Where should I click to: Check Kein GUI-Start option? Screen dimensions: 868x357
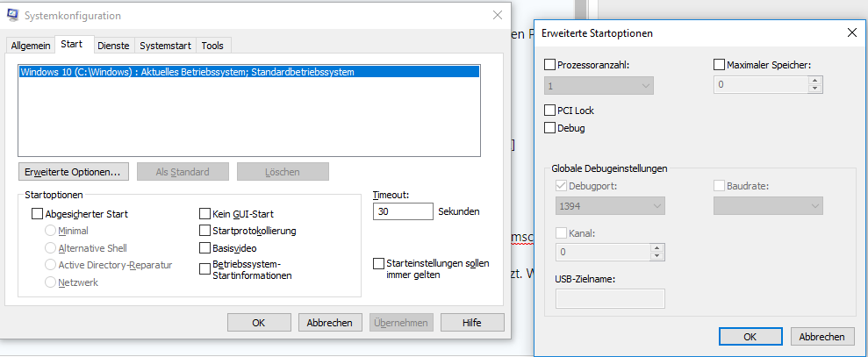205,213
